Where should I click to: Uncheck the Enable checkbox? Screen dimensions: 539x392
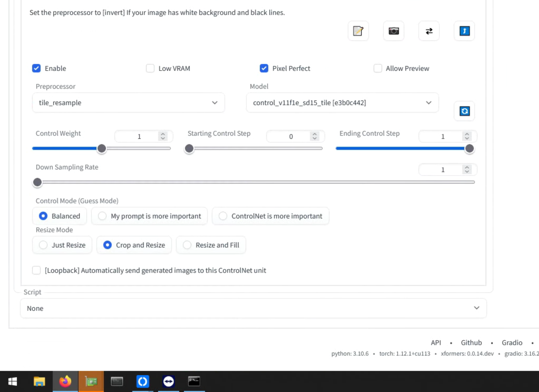(36, 68)
